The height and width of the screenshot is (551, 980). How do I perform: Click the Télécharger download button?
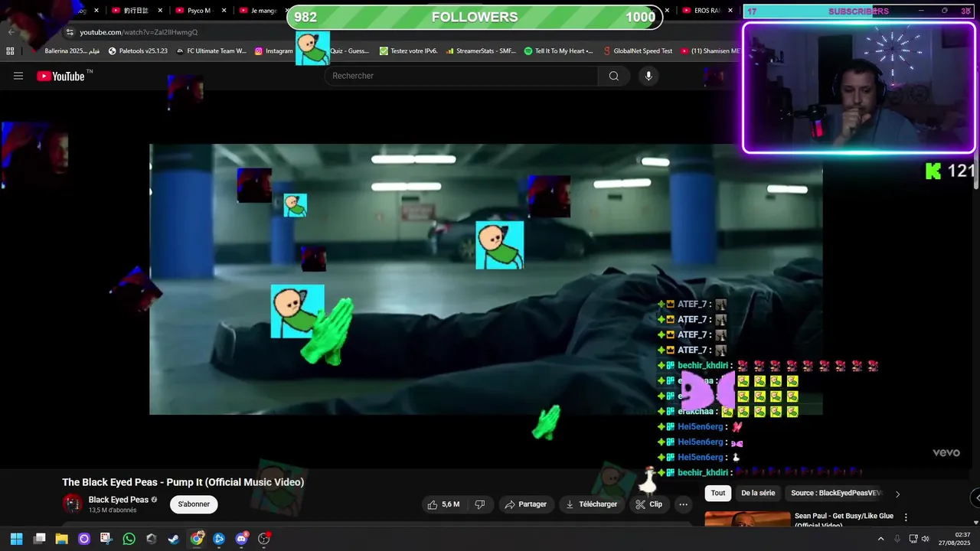[591, 504]
